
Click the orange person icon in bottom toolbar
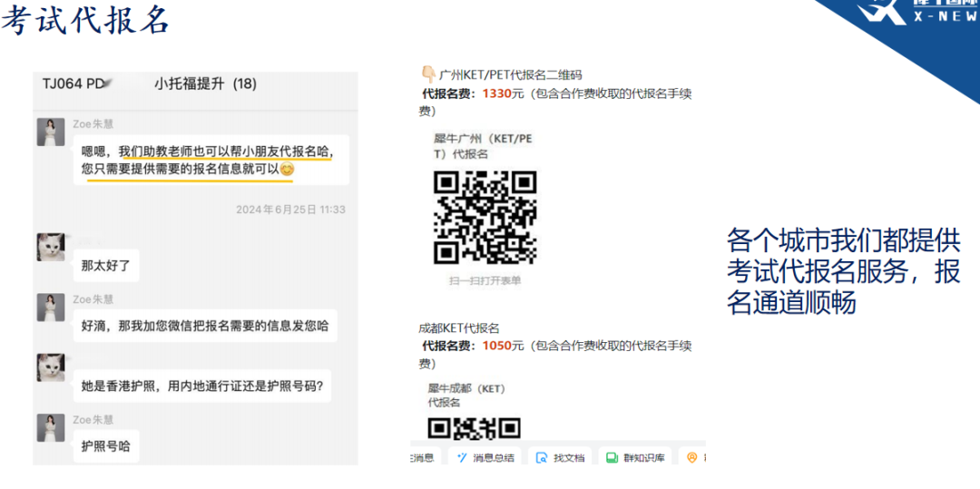(x=692, y=458)
